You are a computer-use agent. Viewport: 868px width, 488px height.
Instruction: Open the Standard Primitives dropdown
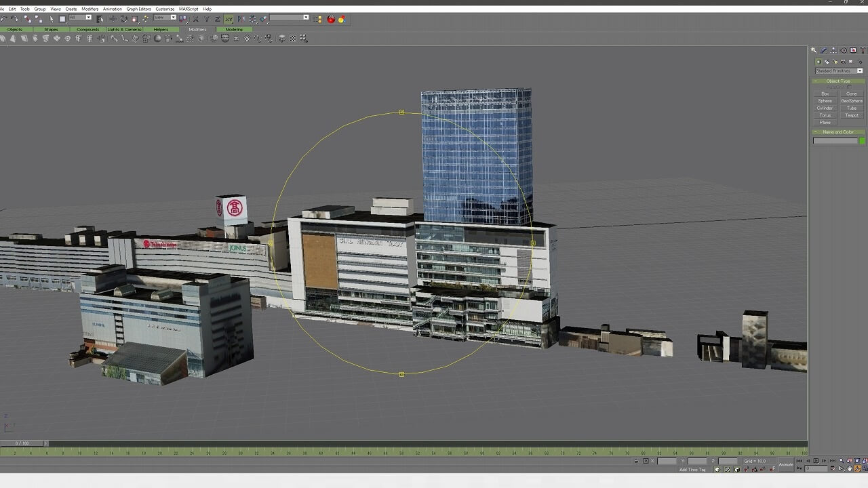click(839, 70)
